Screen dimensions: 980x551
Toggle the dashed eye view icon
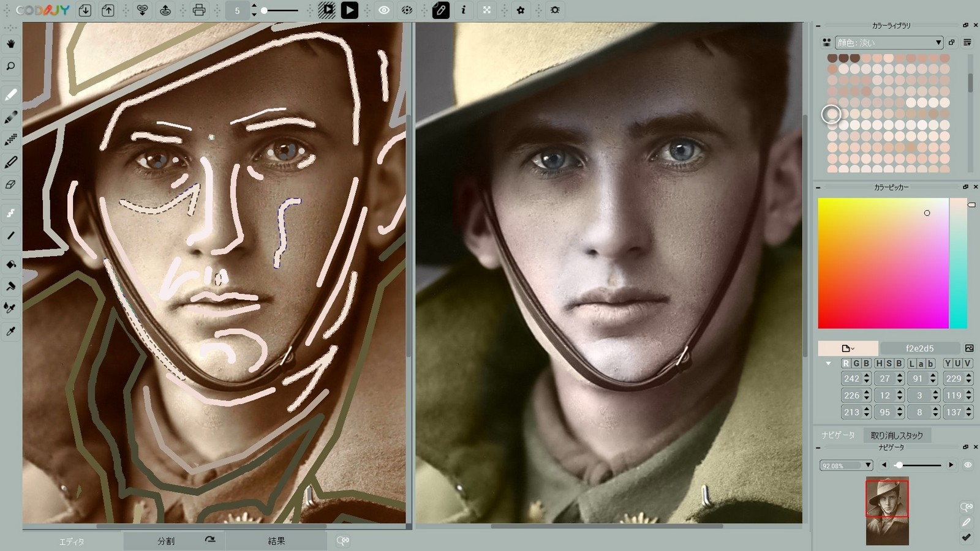tap(407, 10)
